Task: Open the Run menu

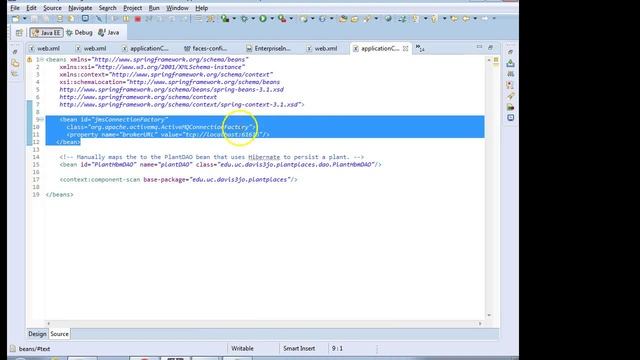Action: coord(154,8)
